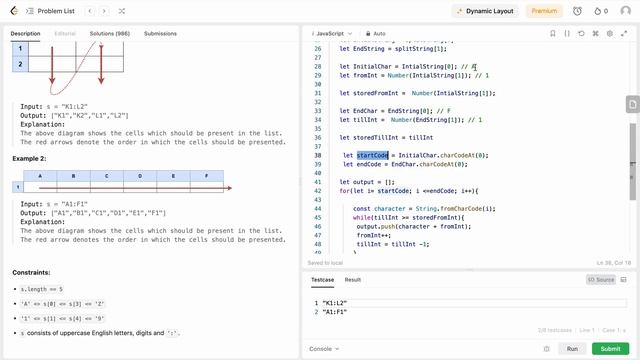Viewport: 640px width, 360px height.
Task: Click the 'Constraints:' heading
Action: tap(31, 272)
